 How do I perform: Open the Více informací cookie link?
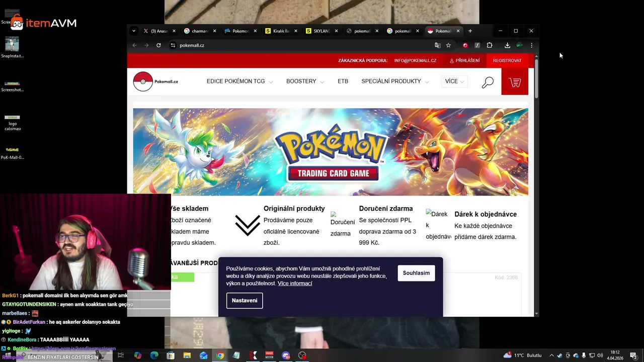tap(295, 284)
